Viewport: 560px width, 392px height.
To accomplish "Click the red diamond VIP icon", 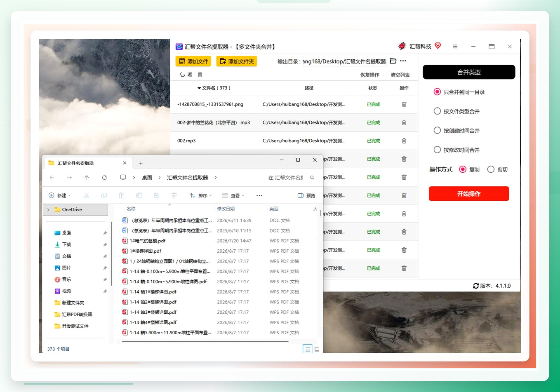I will point(438,46).
